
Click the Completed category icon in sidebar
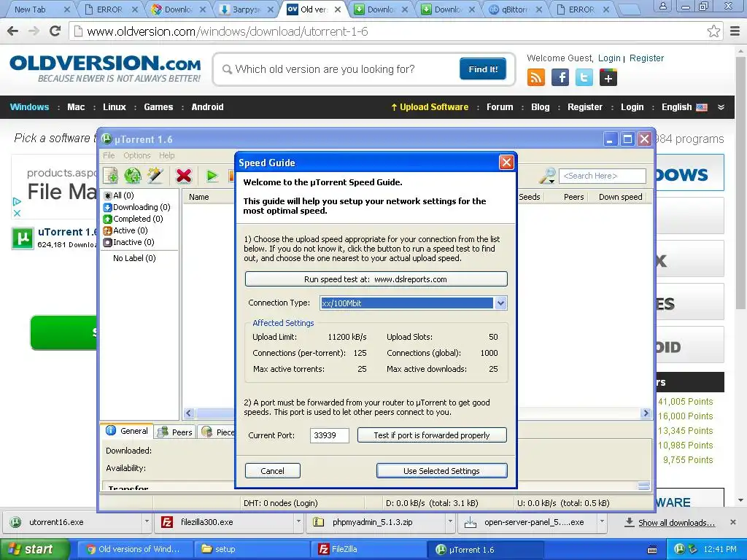(x=108, y=219)
